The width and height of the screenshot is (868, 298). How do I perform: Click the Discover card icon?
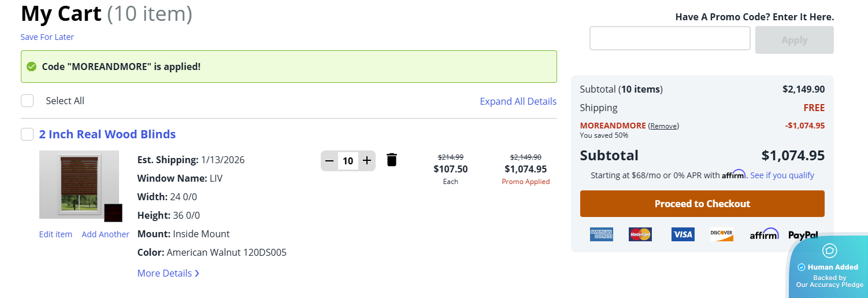(721, 234)
